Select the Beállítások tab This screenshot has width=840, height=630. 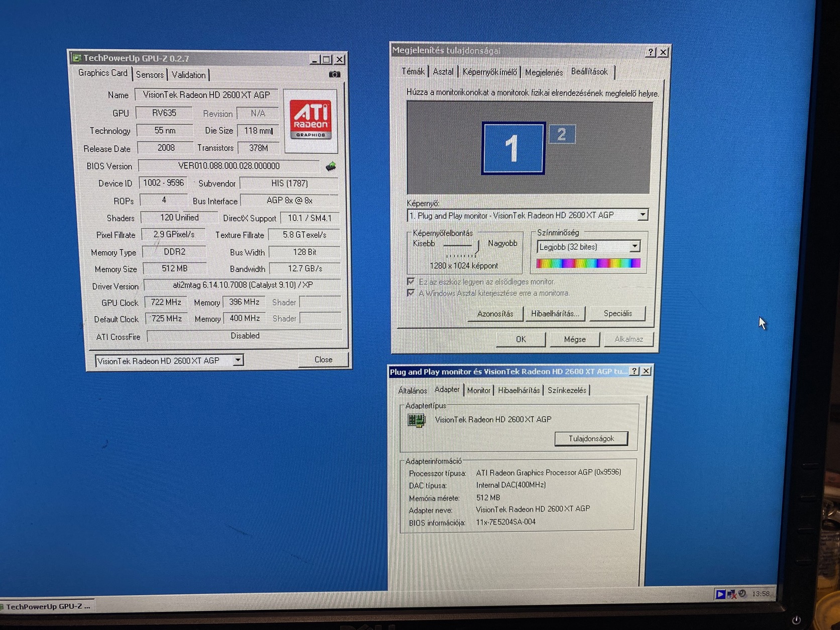[589, 71]
